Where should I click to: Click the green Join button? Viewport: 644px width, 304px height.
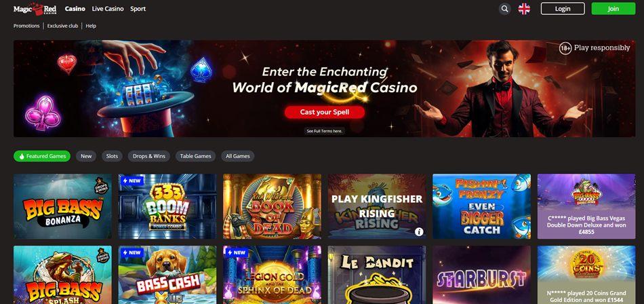[x=613, y=9]
